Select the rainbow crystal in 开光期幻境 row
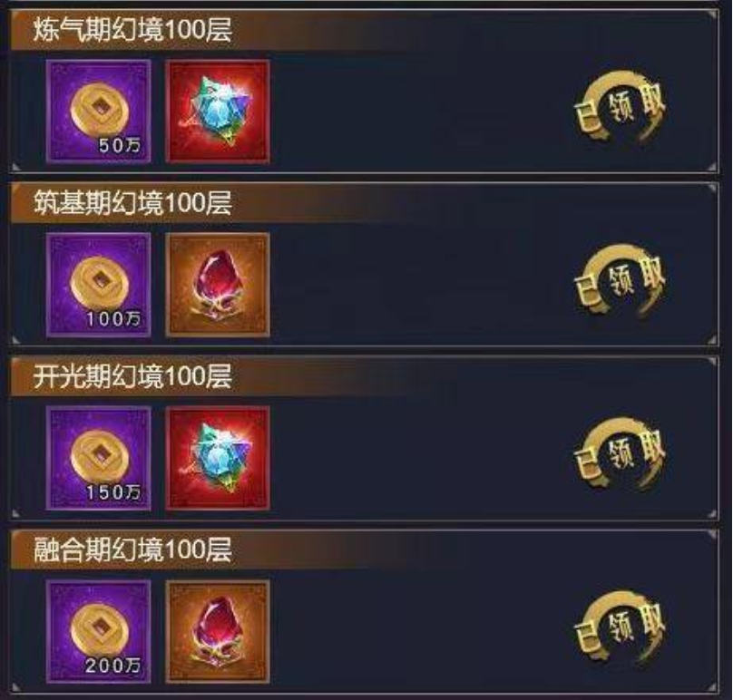The image size is (733, 700). click(x=218, y=458)
